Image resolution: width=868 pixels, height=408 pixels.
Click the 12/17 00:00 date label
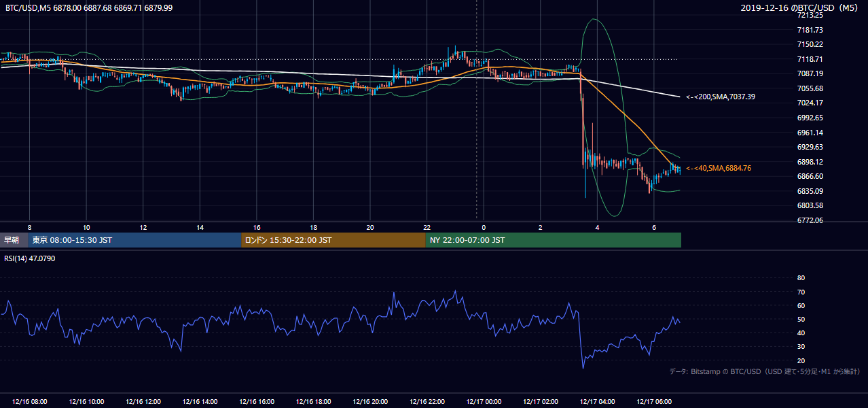point(484,402)
